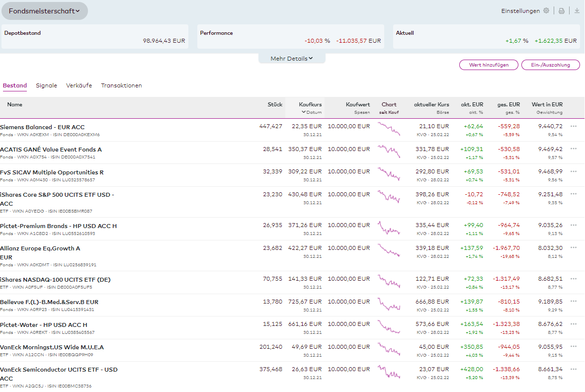Screen dimensions: 585x392
Task: Open the iShares NASDAQ-100 UCITS ETF link
Action: coord(55,279)
